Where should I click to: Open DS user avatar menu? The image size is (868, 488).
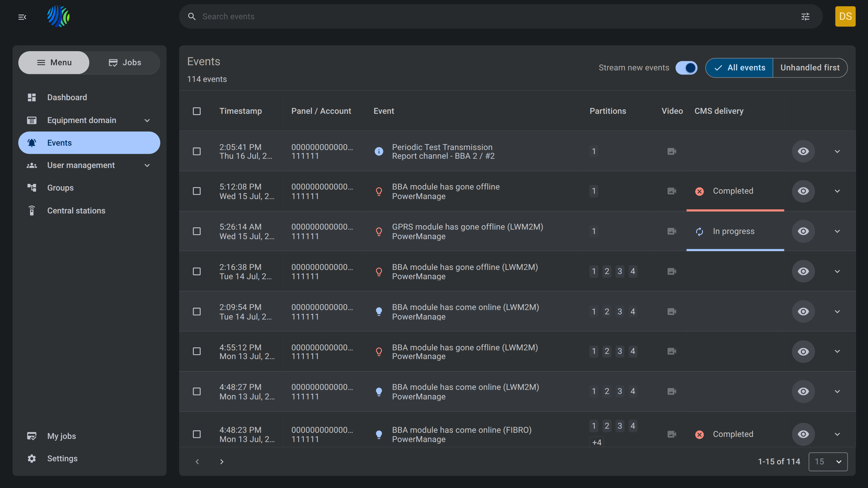point(845,16)
